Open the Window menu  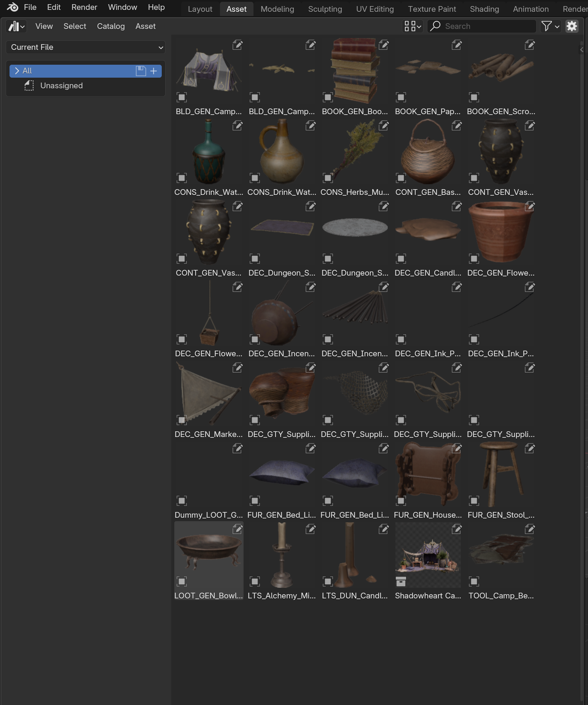coord(123,7)
